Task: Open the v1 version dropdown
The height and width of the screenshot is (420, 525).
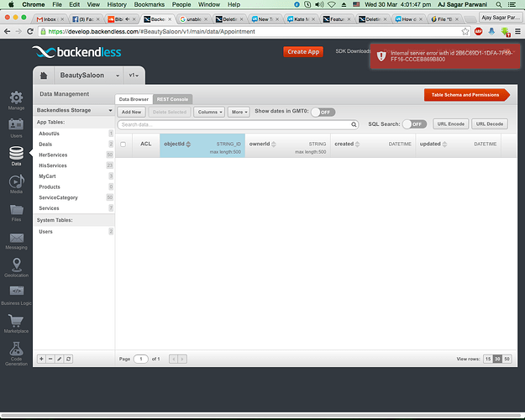Action: pos(134,76)
